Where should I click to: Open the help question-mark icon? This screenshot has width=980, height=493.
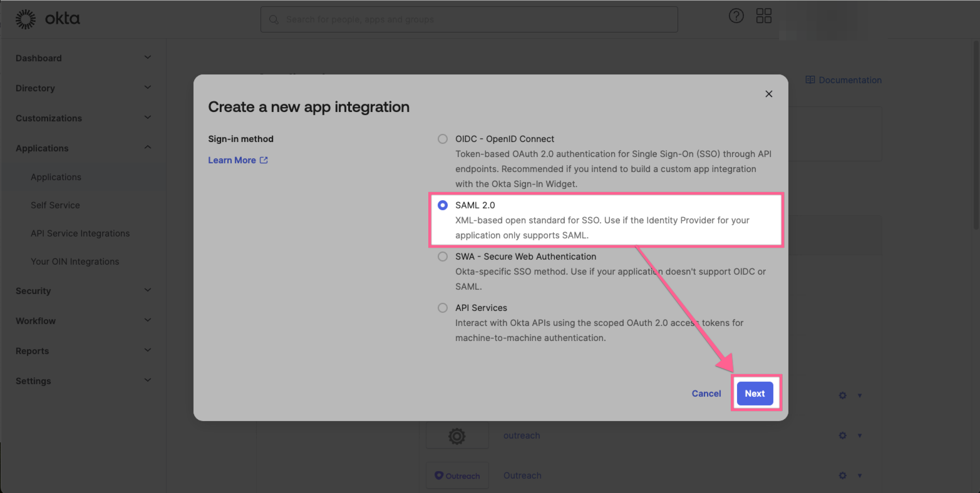point(736,16)
